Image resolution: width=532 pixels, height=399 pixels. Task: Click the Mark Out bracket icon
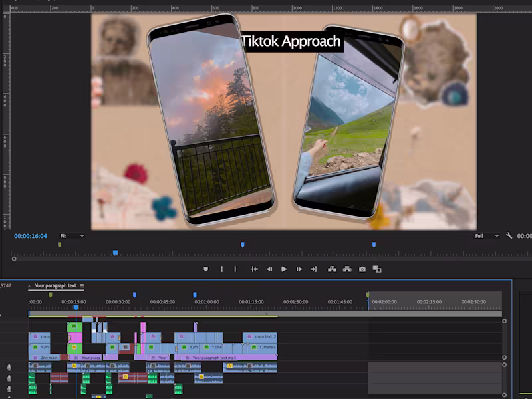point(235,269)
